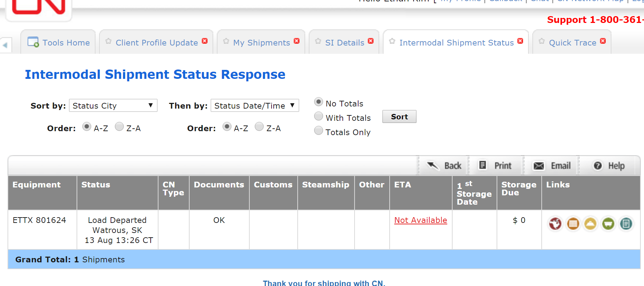Click the Tools Home monitor icon
The width and height of the screenshot is (644, 286).
[x=33, y=42]
